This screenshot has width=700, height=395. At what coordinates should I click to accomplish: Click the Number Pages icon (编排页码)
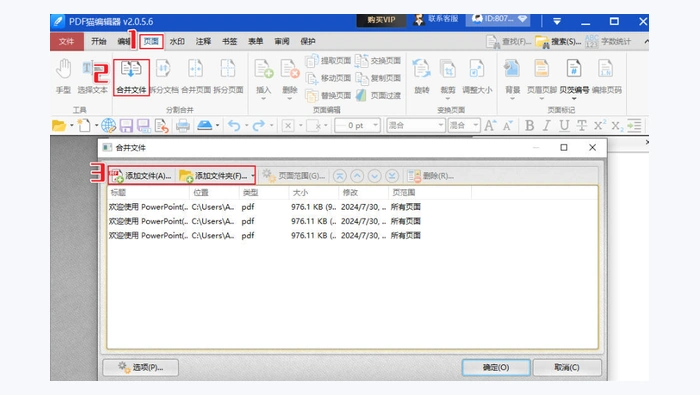tap(606, 76)
